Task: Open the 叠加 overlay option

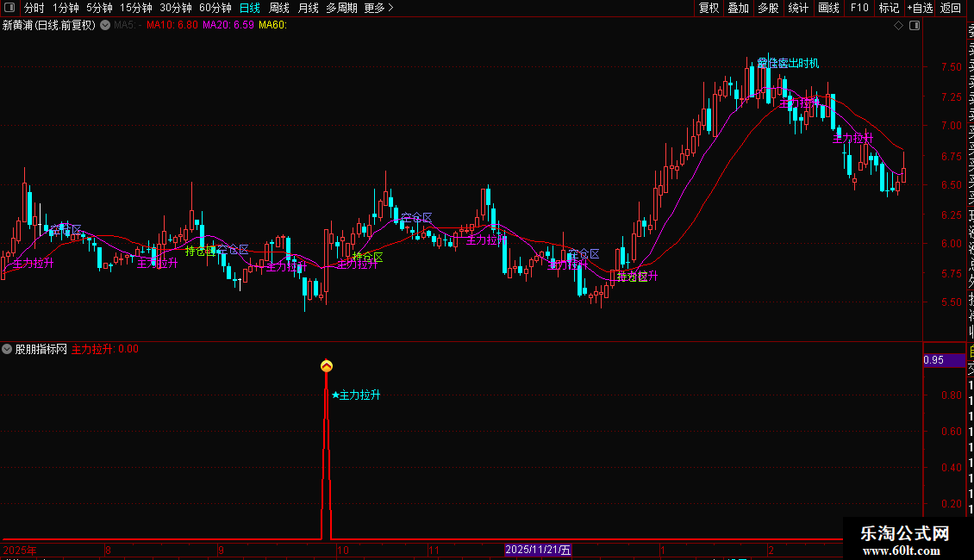Action: pos(738,8)
